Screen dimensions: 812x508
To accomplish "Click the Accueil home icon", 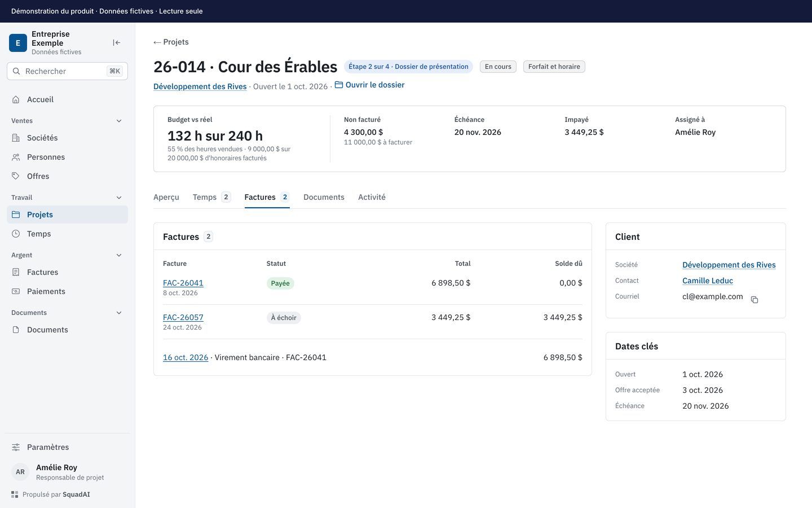I will (x=16, y=99).
